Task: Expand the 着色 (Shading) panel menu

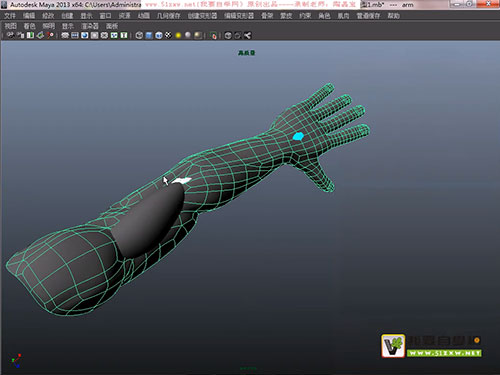Action: 29,26
